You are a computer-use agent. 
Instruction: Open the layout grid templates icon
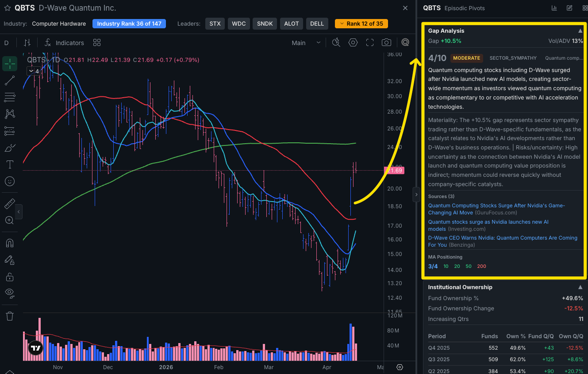pos(97,42)
